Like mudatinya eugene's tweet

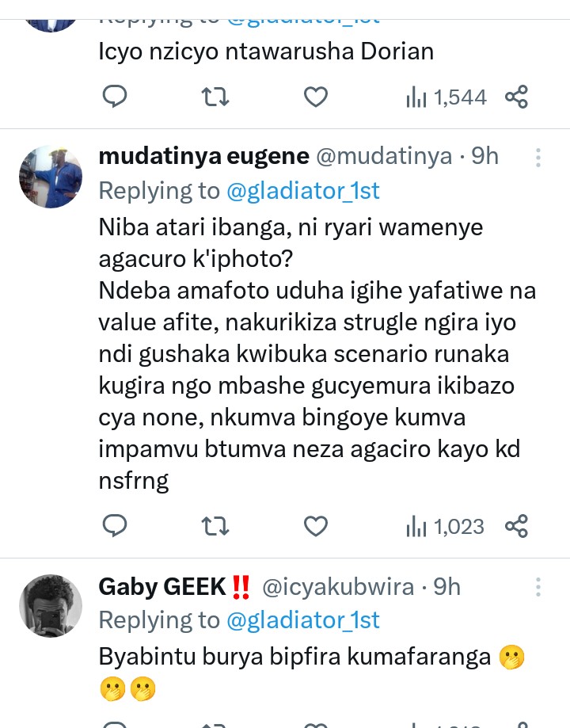(x=316, y=525)
